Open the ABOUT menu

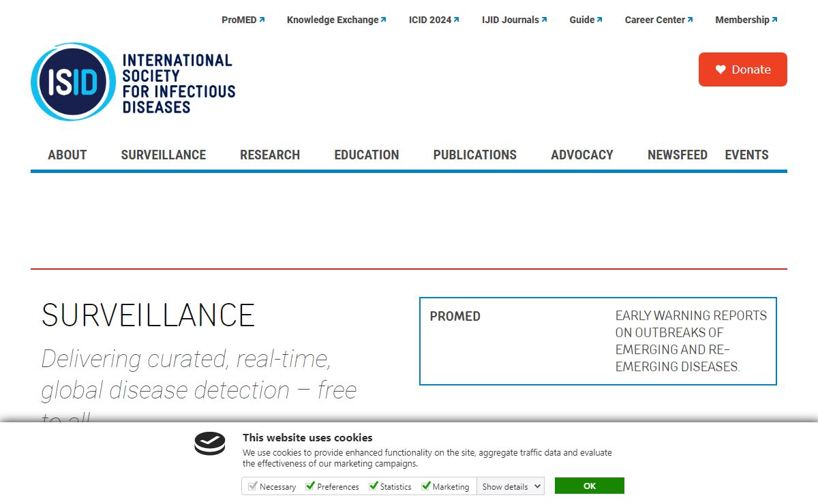[x=67, y=155]
